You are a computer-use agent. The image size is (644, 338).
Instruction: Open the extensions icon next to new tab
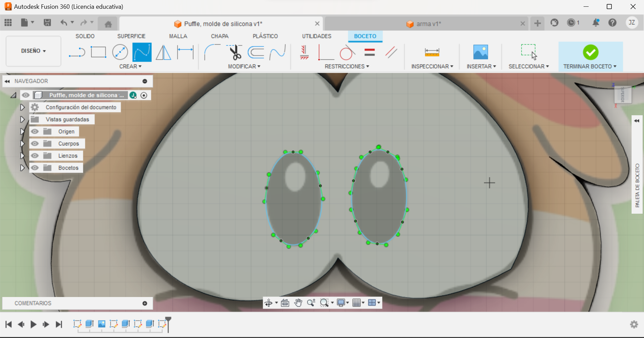[554, 23]
